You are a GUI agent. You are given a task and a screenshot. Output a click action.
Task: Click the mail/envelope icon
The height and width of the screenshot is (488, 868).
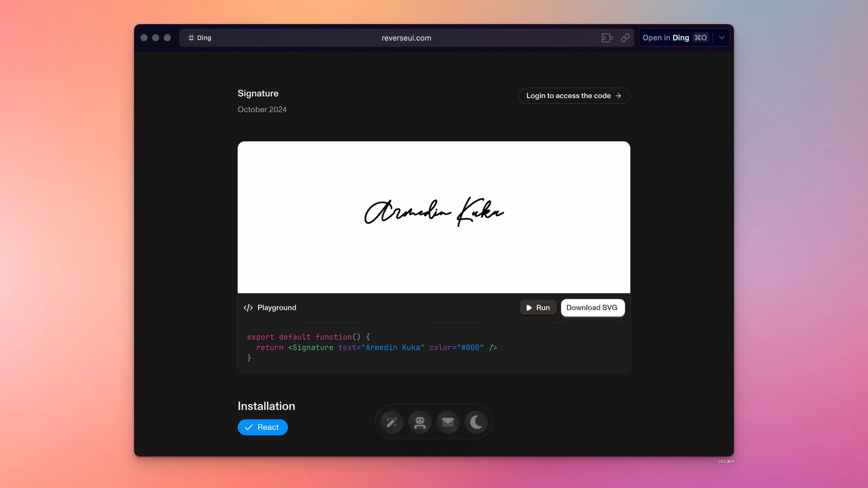click(x=448, y=422)
